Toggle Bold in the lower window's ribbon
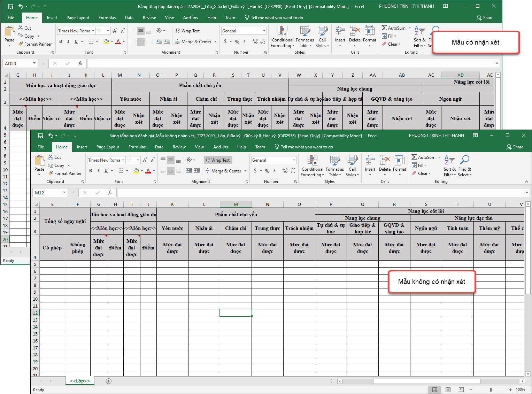Viewport: 532px width, 394px height. coord(91,171)
